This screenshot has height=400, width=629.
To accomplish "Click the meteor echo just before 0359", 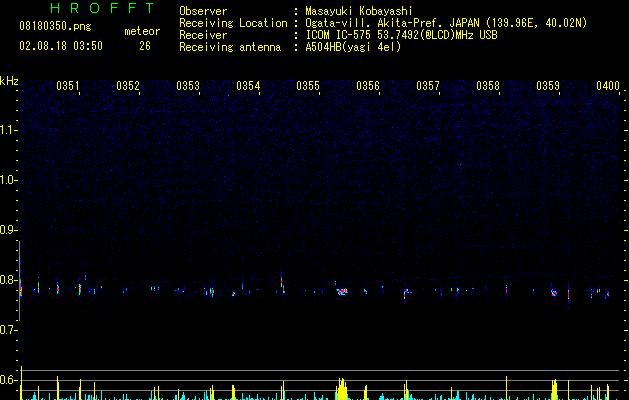I will point(554,293).
